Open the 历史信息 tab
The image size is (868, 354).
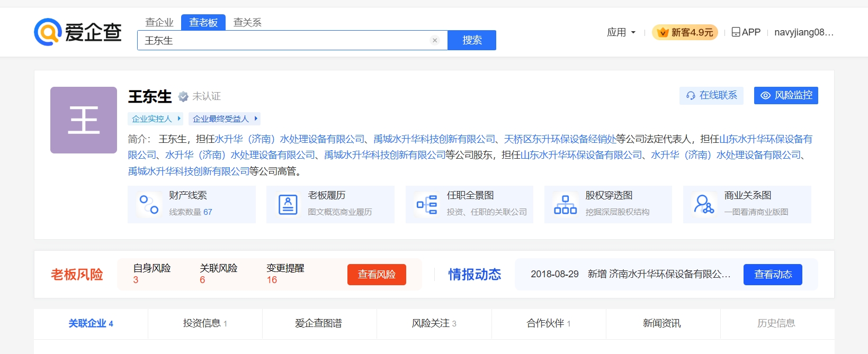click(776, 323)
